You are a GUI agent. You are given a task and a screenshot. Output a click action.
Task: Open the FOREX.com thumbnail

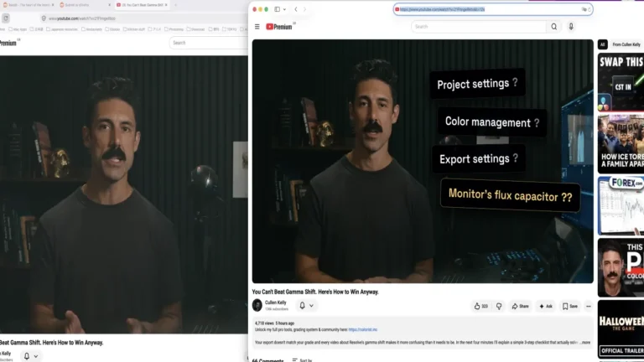[621, 206]
